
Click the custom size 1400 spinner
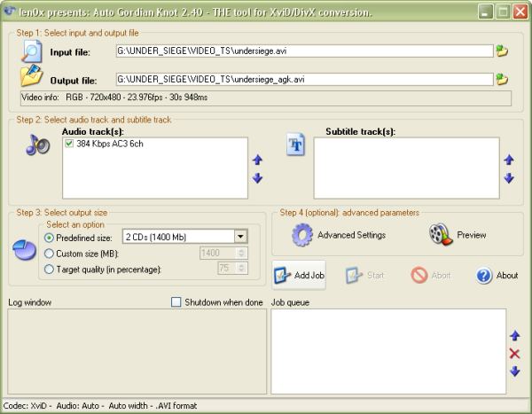[224, 254]
